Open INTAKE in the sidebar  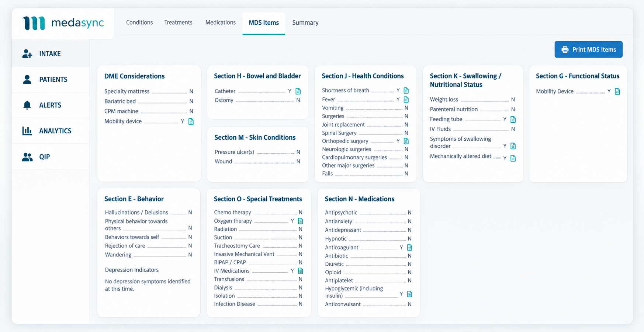point(51,54)
